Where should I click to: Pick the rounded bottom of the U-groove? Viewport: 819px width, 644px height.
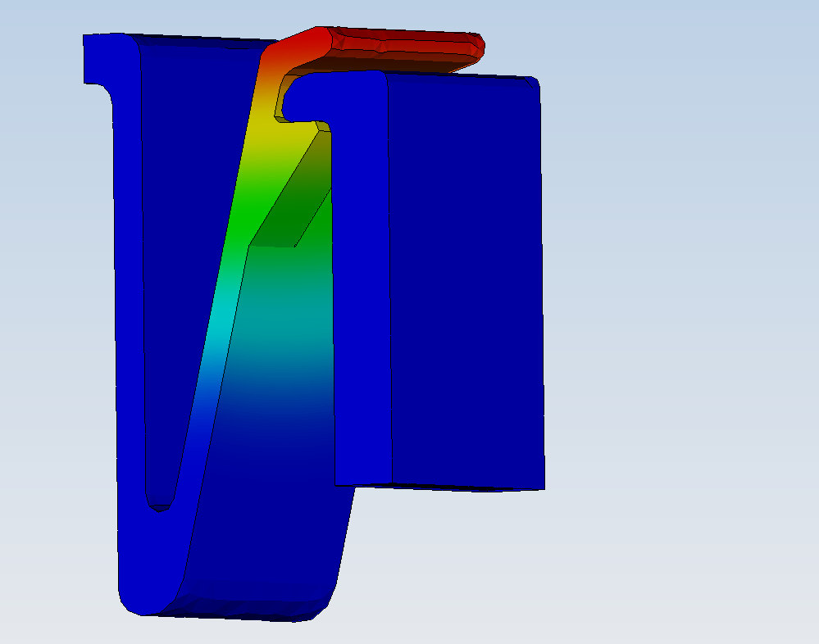(x=159, y=504)
